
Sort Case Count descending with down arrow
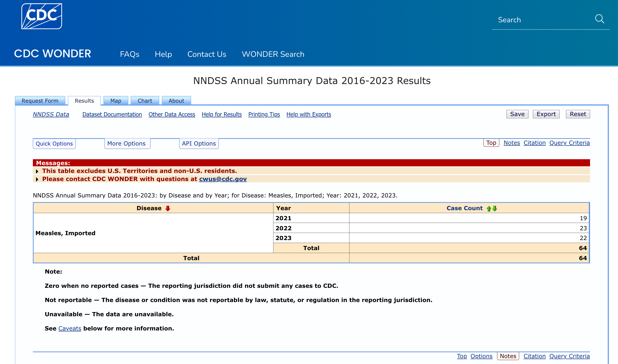click(495, 208)
